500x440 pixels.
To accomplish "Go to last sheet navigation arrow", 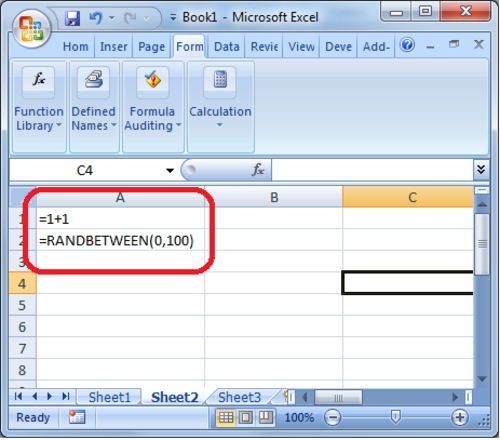I will tap(66, 396).
